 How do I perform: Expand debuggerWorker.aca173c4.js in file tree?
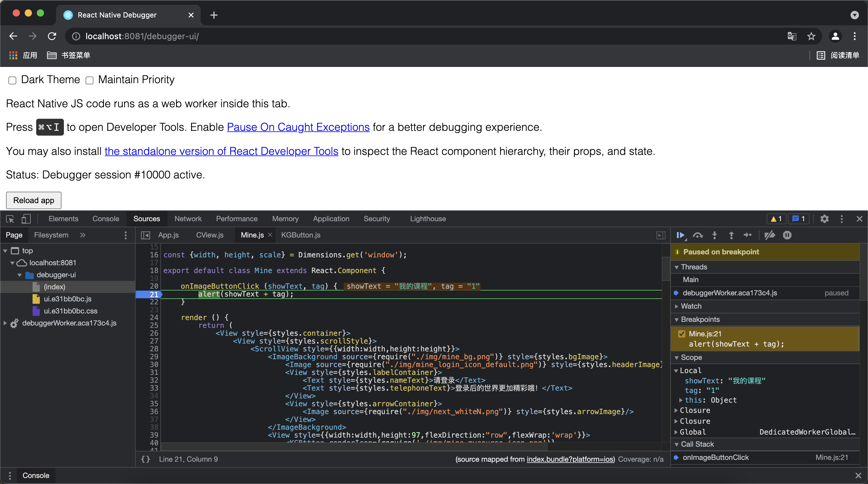point(5,323)
